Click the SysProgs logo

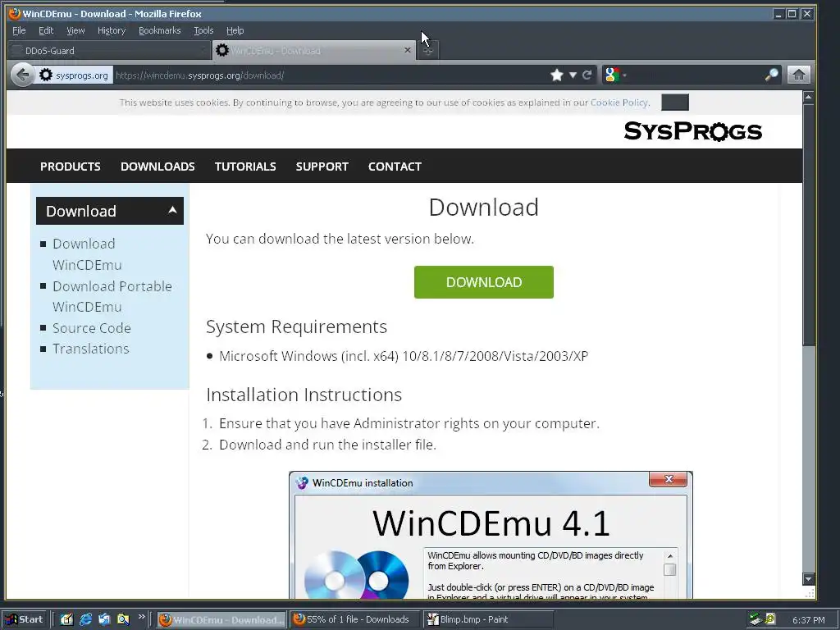coord(692,131)
